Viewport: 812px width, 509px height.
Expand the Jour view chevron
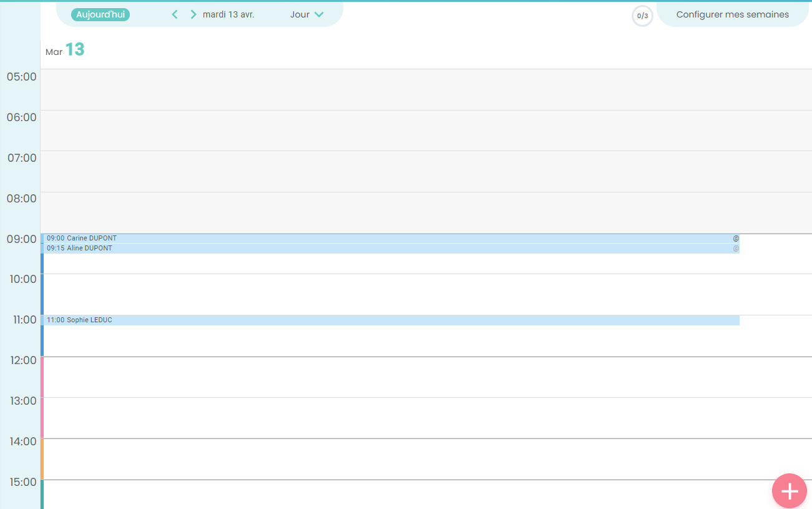(319, 14)
